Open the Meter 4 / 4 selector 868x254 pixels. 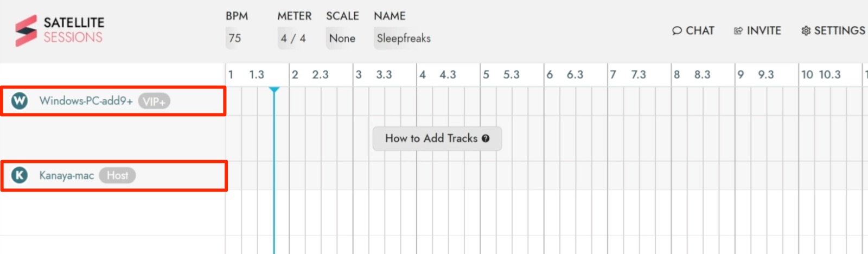[x=293, y=39]
